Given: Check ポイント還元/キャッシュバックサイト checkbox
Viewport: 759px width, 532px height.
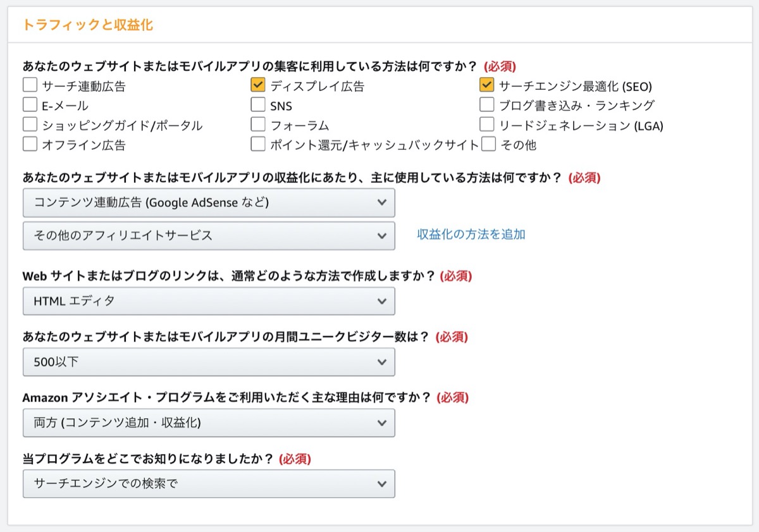Looking at the screenshot, I should [x=257, y=144].
